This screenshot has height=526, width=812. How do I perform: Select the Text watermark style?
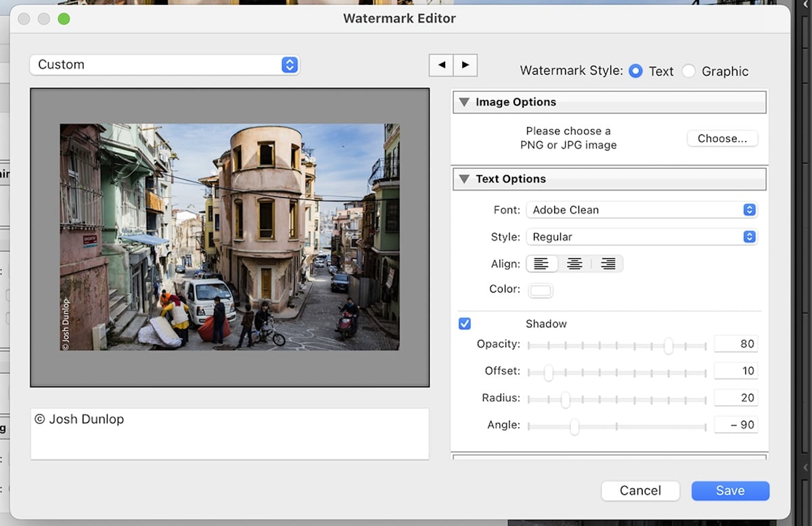pos(635,70)
